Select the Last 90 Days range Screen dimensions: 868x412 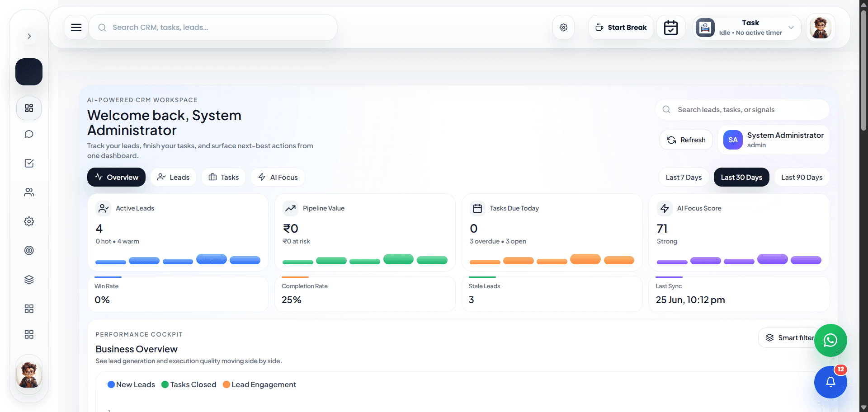pyautogui.click(x=802, y=177)
